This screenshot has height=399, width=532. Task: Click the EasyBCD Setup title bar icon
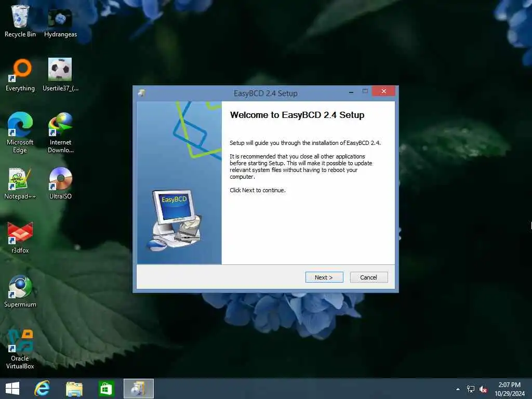pos(142,93)
